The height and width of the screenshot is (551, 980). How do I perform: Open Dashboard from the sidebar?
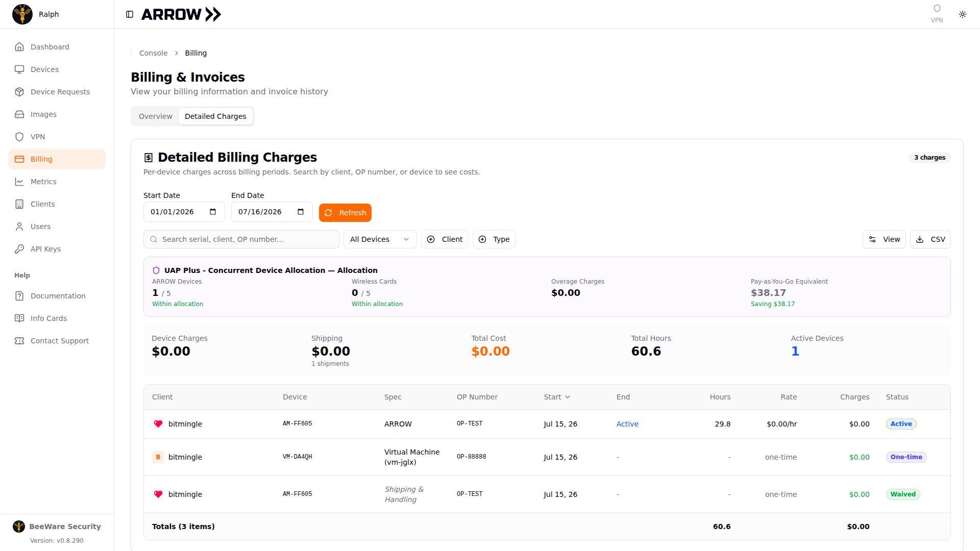click(57, 47)
